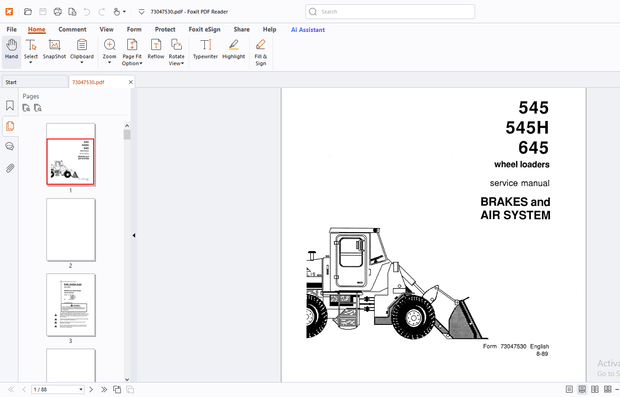Click the Reflow tool
Viewport: 620px width, 397px height.
[156, 49]
